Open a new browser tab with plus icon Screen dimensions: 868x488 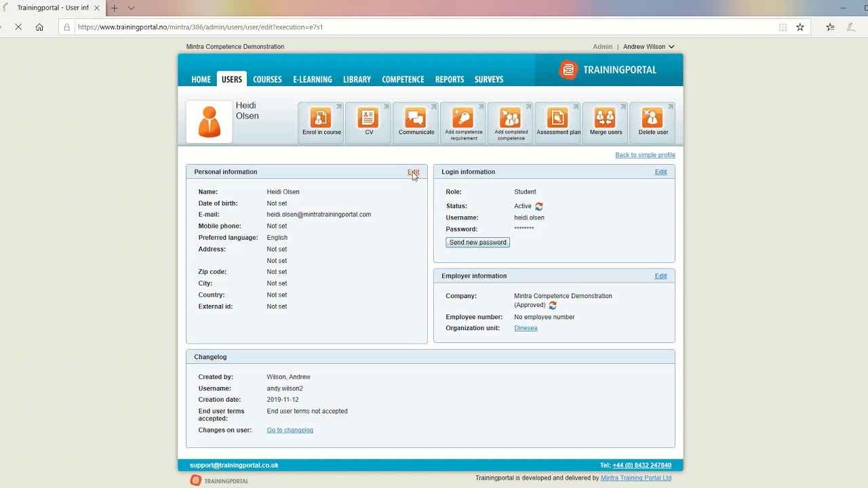[x=114, y=8]
